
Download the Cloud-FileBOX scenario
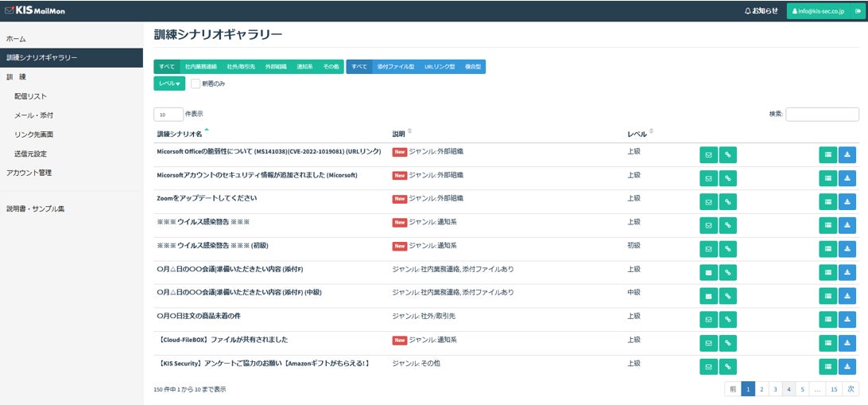[847, 344]
